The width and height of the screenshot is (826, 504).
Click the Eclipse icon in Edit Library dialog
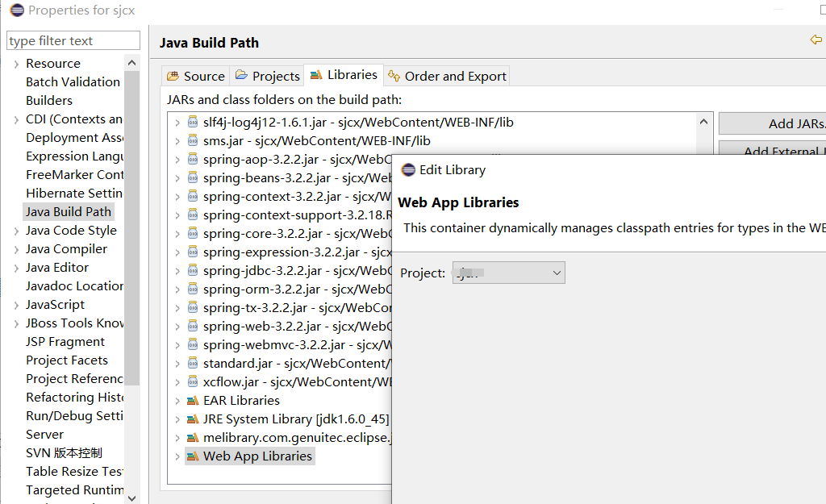pyautogui.click(x=408, y=169)
